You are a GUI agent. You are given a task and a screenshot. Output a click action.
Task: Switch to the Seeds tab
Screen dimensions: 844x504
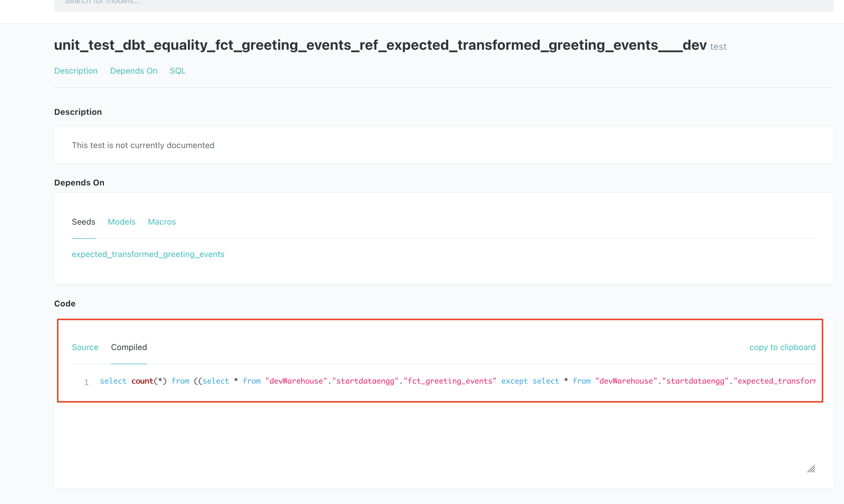click(83, 222)
